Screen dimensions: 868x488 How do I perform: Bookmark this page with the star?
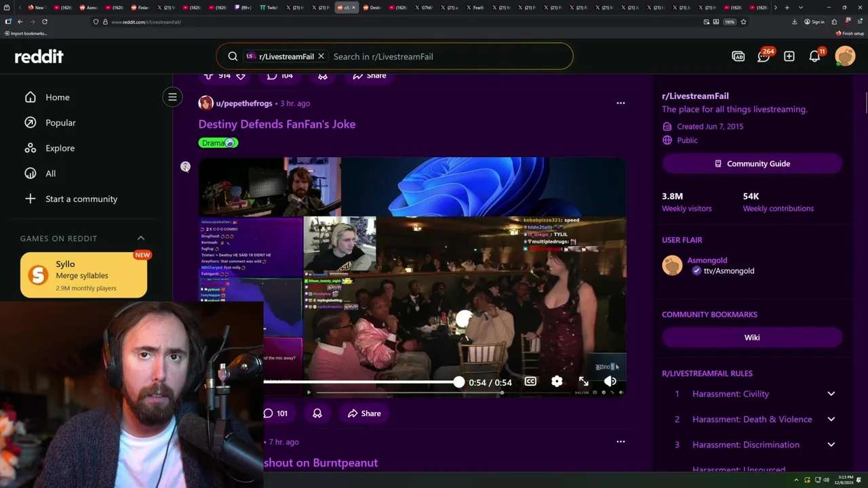tap(743, 22)
